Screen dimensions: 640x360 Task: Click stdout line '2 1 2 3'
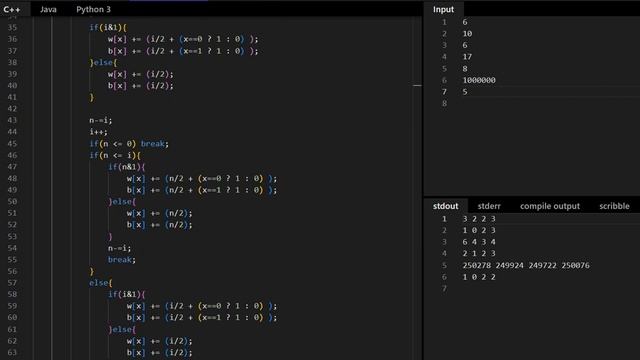[479, 253]
